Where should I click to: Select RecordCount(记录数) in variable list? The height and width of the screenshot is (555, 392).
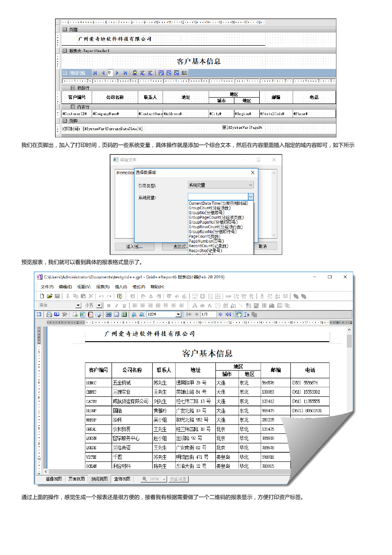pyautogui.click(x=209, y=246)
